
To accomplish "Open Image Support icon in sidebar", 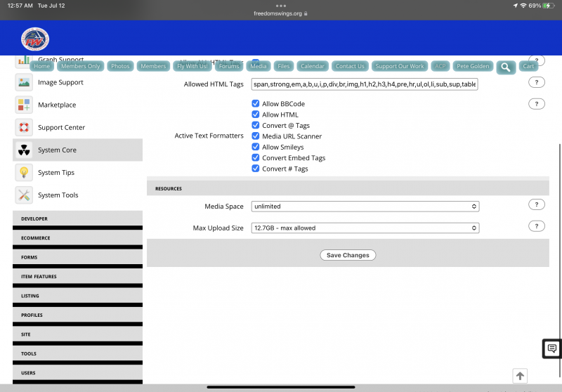I will tap(24, 83).
